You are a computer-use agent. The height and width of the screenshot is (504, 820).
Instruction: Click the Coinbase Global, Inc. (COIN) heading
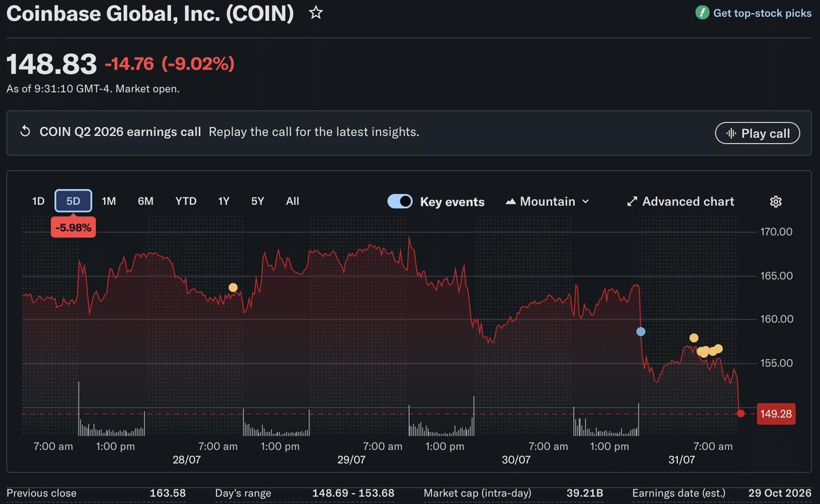[150, 14]
